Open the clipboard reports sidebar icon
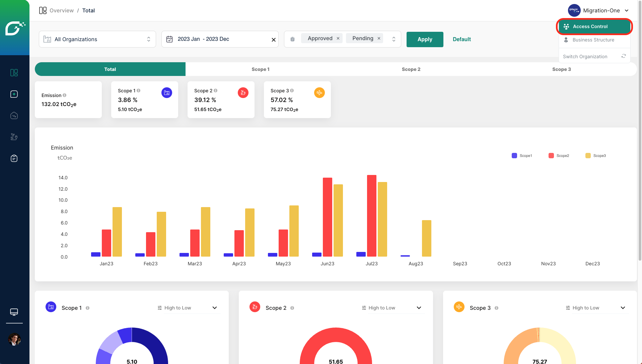 pyautogui.click(x=14, y=158)
